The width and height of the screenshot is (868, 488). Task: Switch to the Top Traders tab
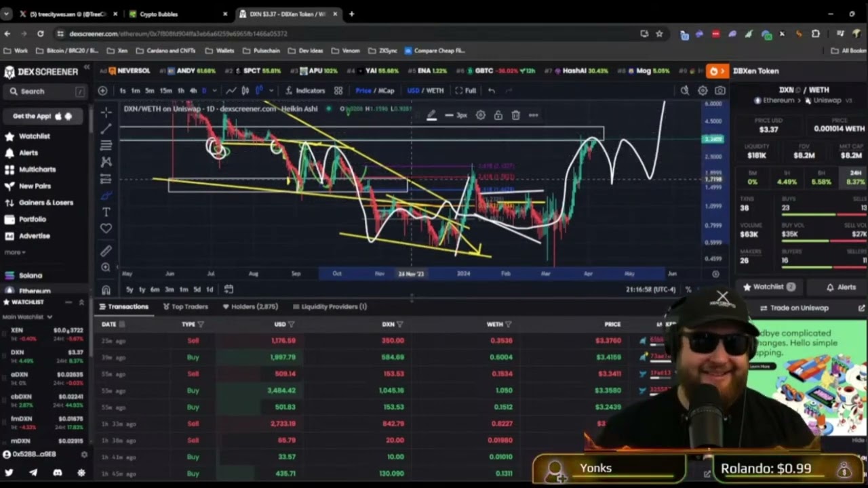coord(185,306)
